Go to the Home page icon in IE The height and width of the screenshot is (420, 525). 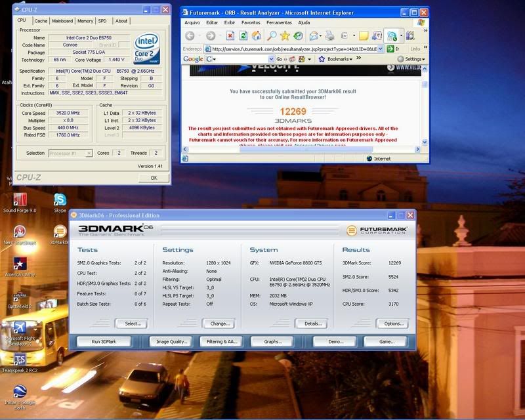257,36
